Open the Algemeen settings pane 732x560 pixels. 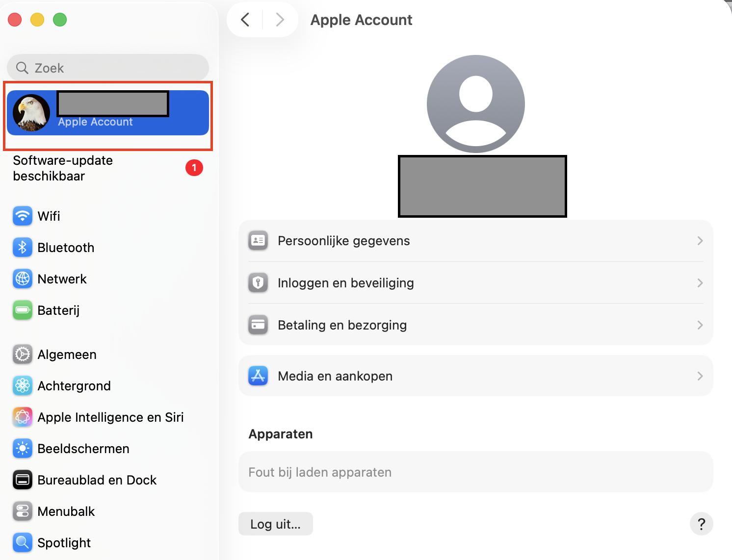click(x=67, y=354)
